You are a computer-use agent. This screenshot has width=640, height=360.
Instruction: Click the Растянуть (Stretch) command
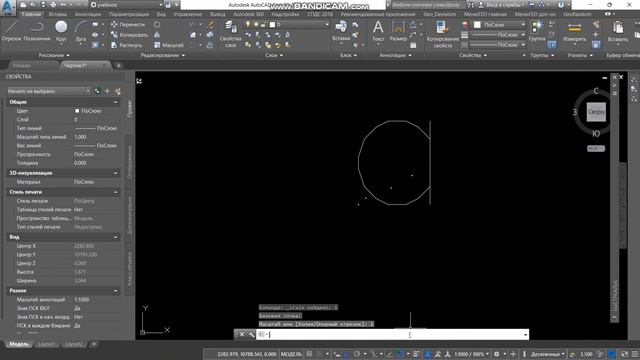(x=126, y=45)
